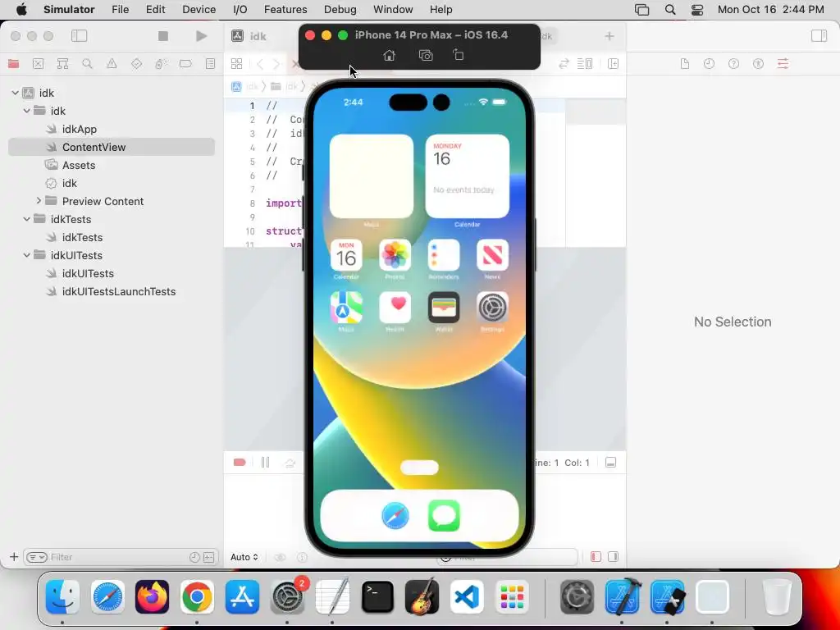Screen dimensions: 840x630
Task: Add a new editor tab with plus
Action: tap(609, 36)
